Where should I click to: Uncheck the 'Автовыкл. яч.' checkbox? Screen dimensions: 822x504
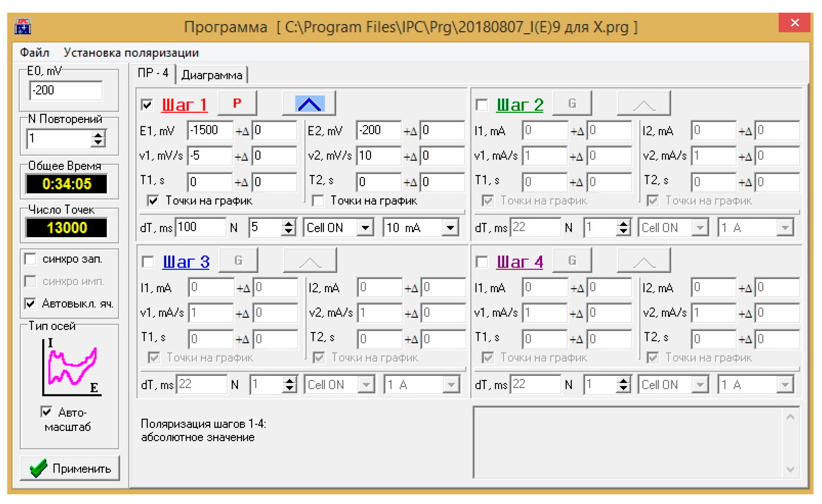click(x=30, y=304)
